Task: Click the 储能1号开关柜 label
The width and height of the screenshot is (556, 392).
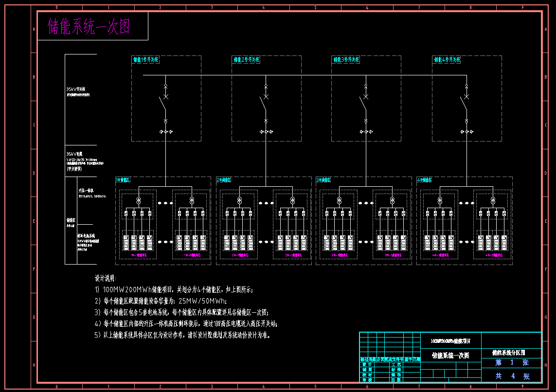Action: (146, 59)
